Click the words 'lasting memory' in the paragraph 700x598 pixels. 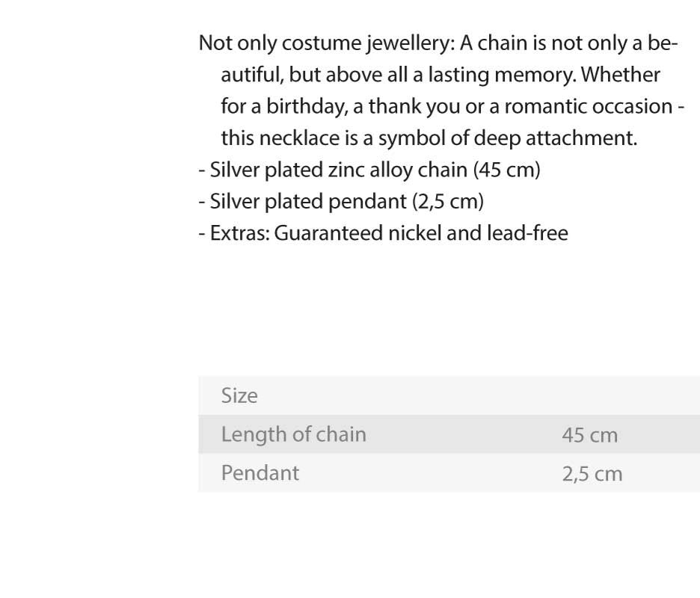(x=503, y=75)
